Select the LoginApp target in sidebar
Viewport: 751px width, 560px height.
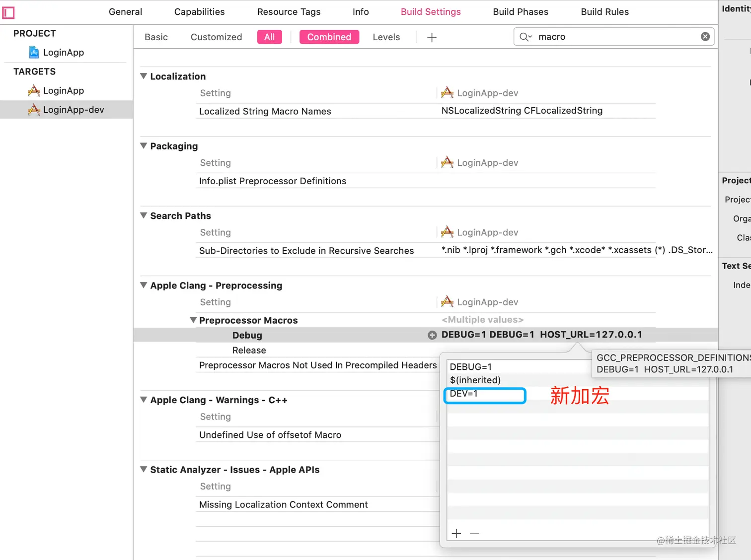pos(63,91)
